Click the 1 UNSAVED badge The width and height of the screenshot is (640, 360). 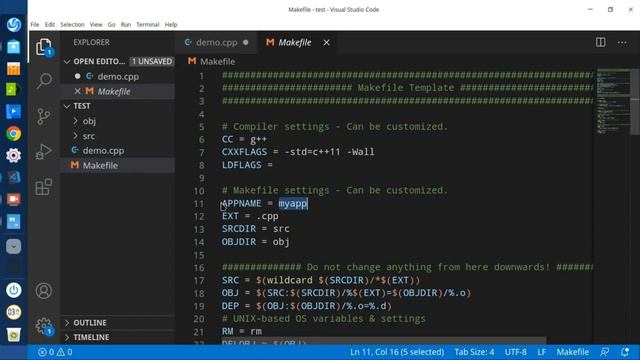click(152, 62)
